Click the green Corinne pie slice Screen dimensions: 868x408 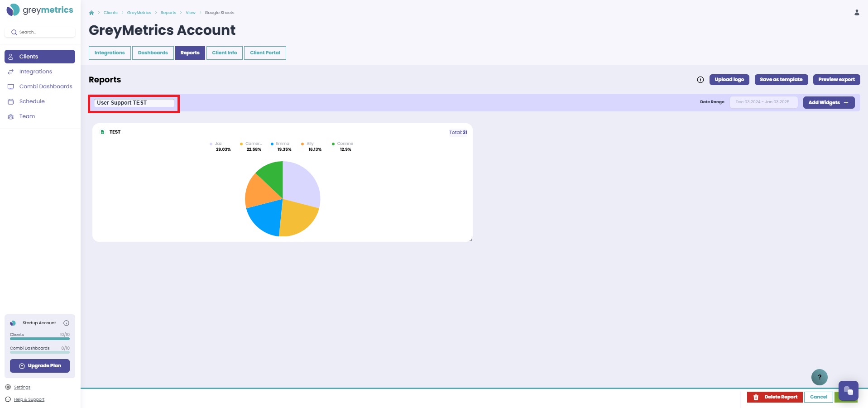[273, 177]
